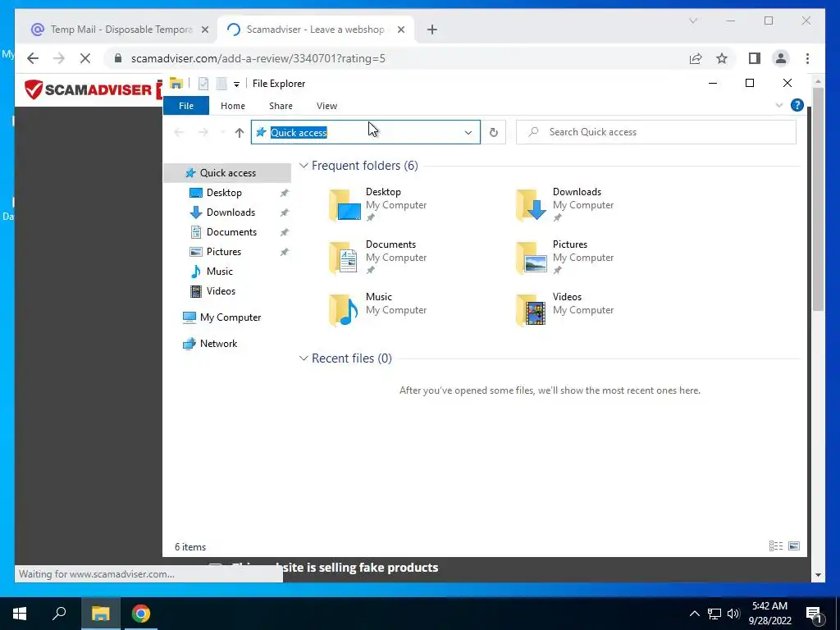The width and height of the screenshot is (840, 630).
Task: Open the File ribbon menu
Action: click(x=186, y=106)
